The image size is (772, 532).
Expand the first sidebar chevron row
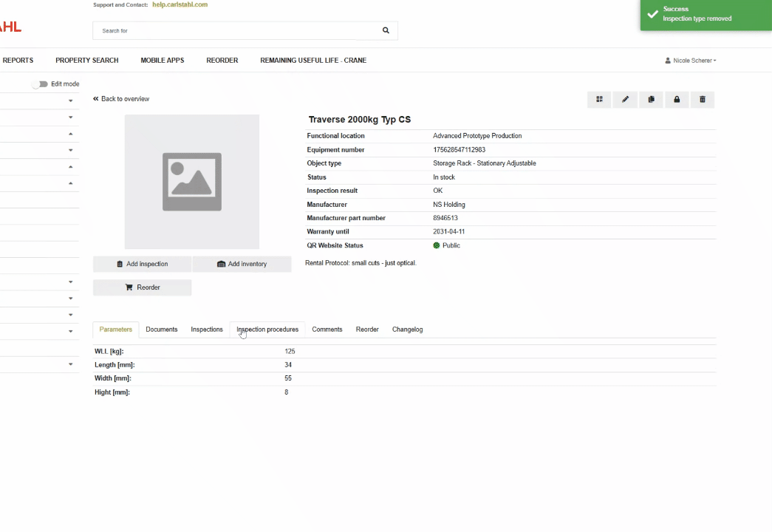pyautogui.click(x=71, y=100)
